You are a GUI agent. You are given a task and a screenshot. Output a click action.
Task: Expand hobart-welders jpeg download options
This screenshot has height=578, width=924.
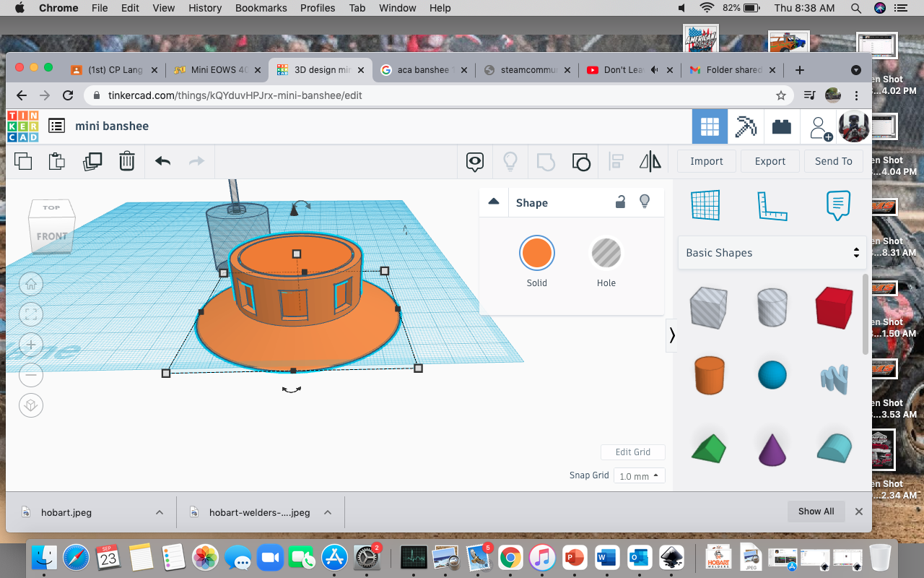tap(327, 512)
